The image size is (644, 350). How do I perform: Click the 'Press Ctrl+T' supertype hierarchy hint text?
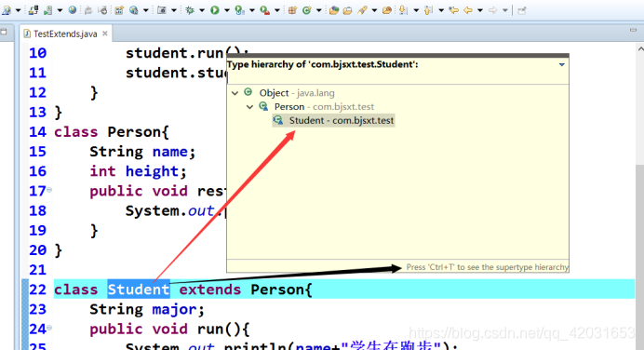tap(487, 267)
